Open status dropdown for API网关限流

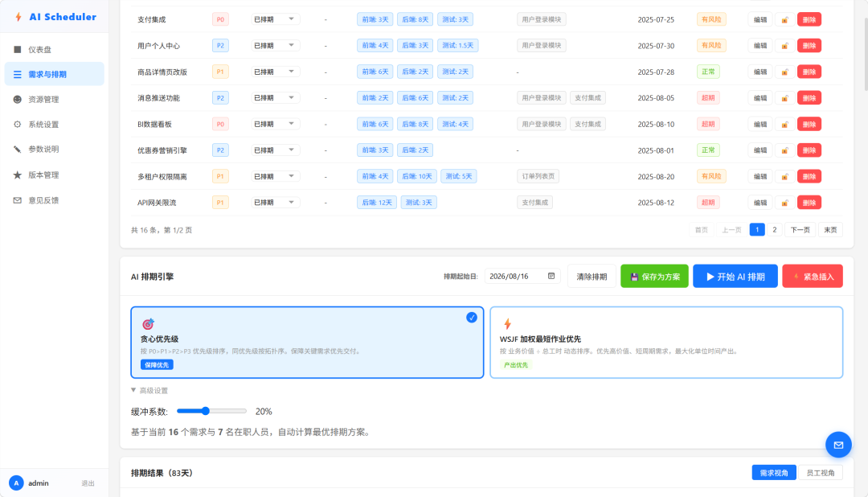[275, 203]
